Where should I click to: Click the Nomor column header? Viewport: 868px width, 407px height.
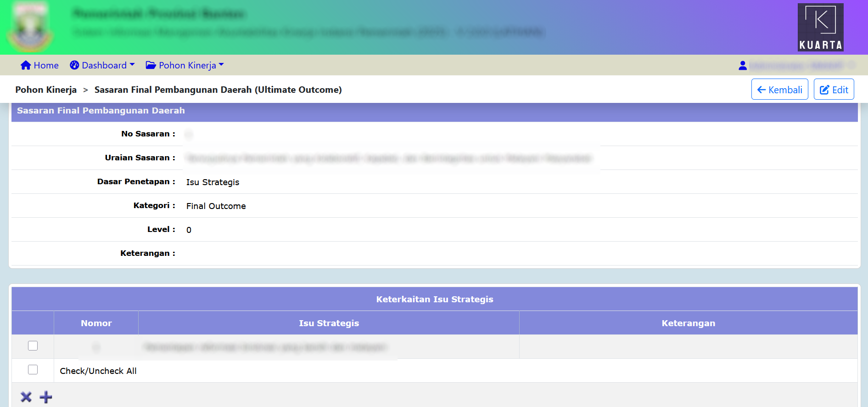[x=96, y=323]
